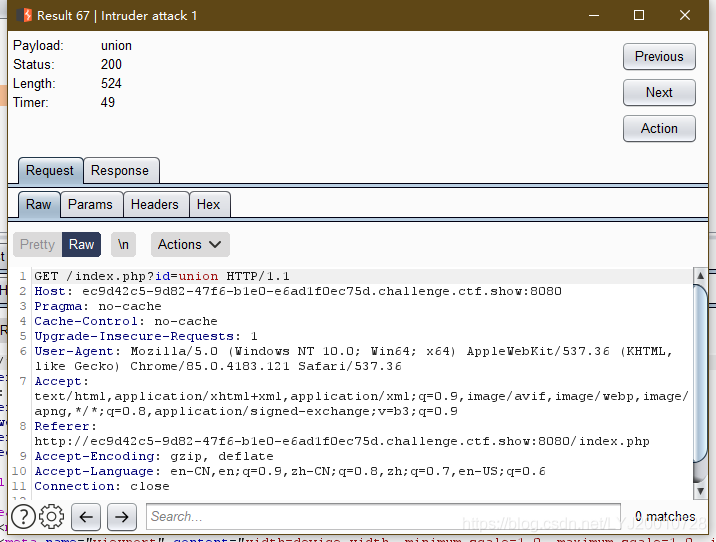Viewport: 716px width, 542px height.
Task: Select the Raw sub-tab
Action: coord(38,204)
